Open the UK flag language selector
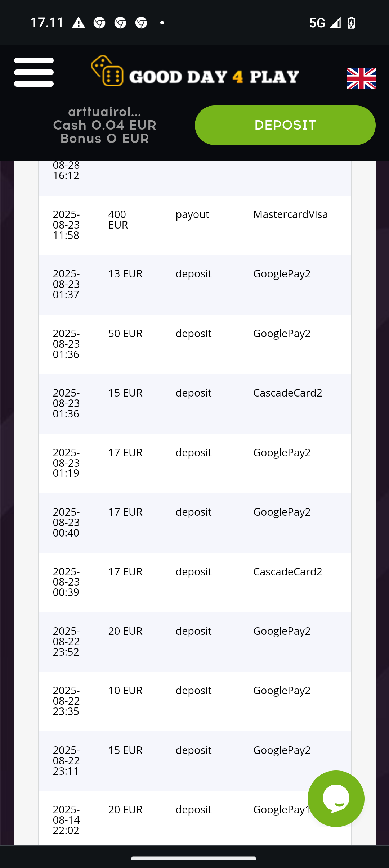 click(361, 78)
